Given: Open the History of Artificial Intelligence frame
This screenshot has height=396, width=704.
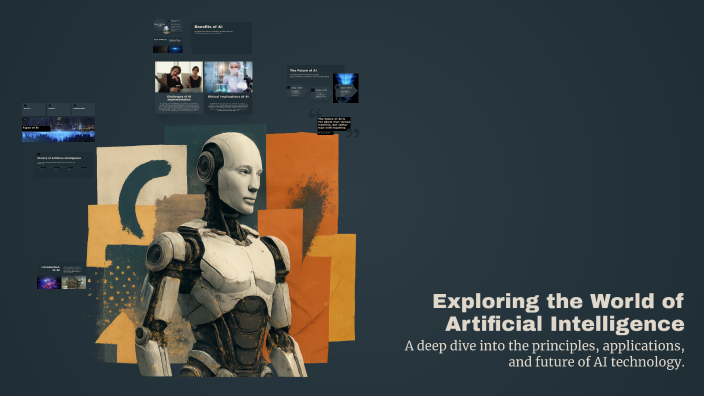Looking at the screenshot, I should coord(64,164).
